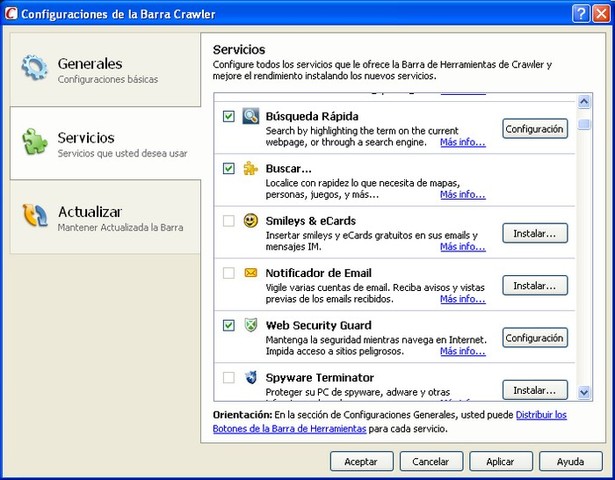
Task: Uncheck the Buscar... checkbox
Action: pos(229,168)
